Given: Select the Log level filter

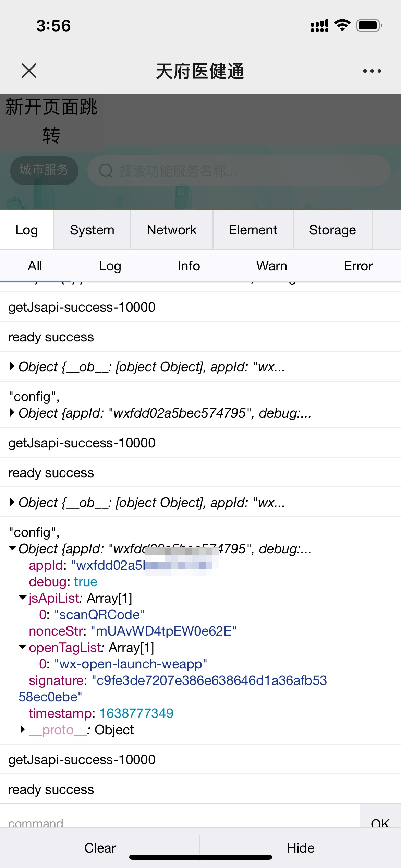Looking at the screenshot, I should point(110,266).
